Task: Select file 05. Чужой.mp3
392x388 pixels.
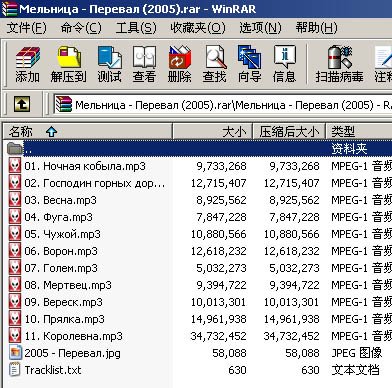Action: [x=62, y=234]
